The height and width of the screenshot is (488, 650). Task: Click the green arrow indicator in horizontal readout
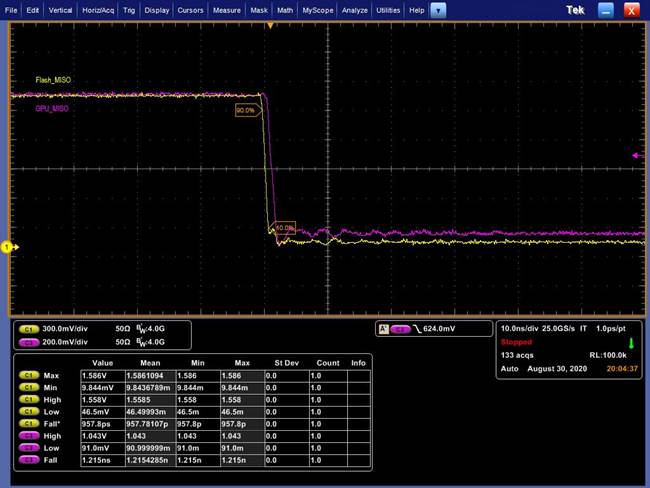point(630,342)
